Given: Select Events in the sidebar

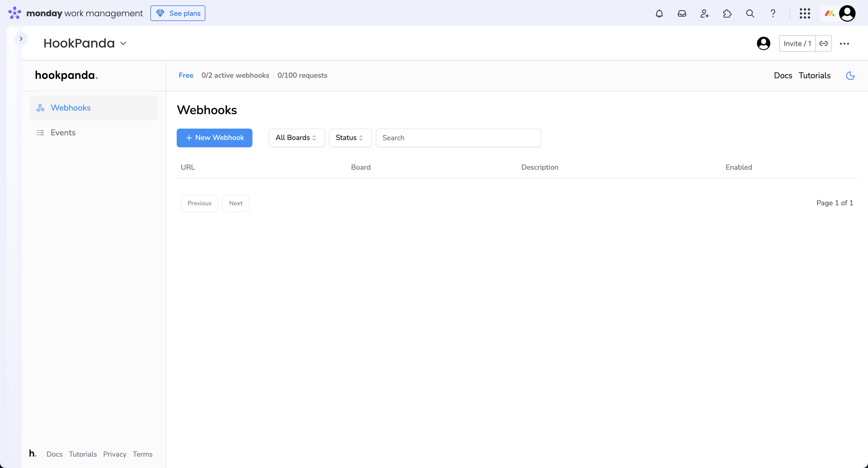Looking at the screenshot, I should [x=94, y=133].
